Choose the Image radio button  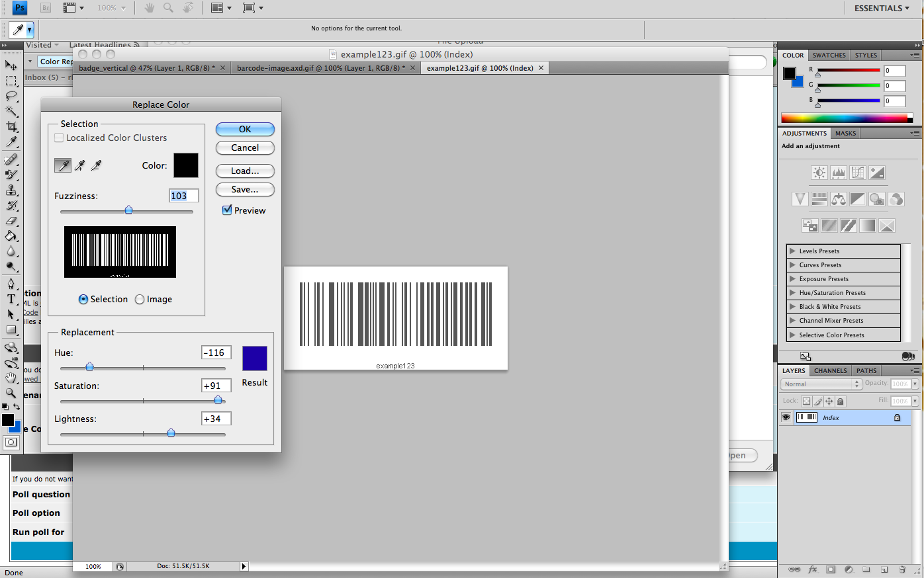[x=140, y=300]
